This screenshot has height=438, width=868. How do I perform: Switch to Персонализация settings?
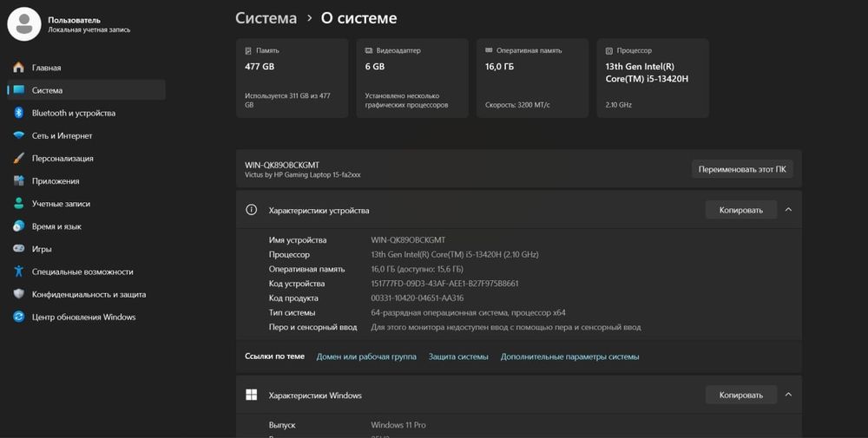86,158
